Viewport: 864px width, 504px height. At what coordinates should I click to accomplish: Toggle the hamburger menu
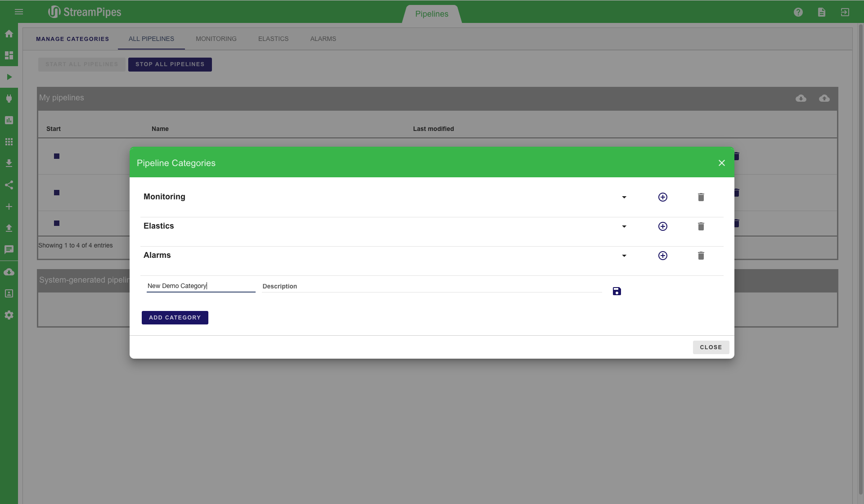pyautogui.click(x=19, y=12)
